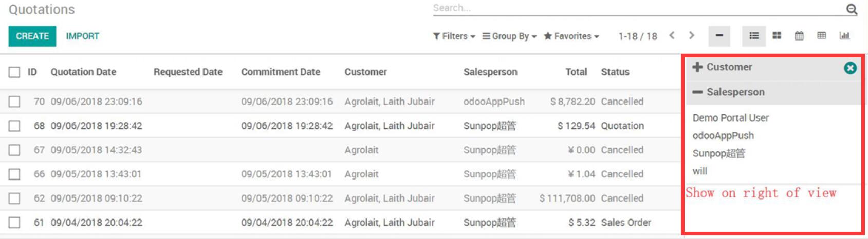The height and width of the screenshot is (239, 868).
Task: Open the graph chart view
Action: coord(844,36)
